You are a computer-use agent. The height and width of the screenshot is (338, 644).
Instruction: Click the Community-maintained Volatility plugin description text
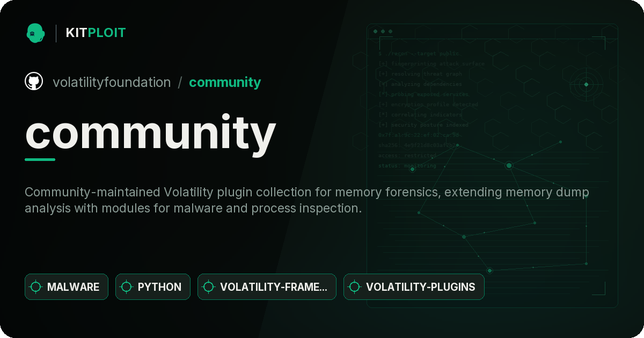click(x=307, y=200)
